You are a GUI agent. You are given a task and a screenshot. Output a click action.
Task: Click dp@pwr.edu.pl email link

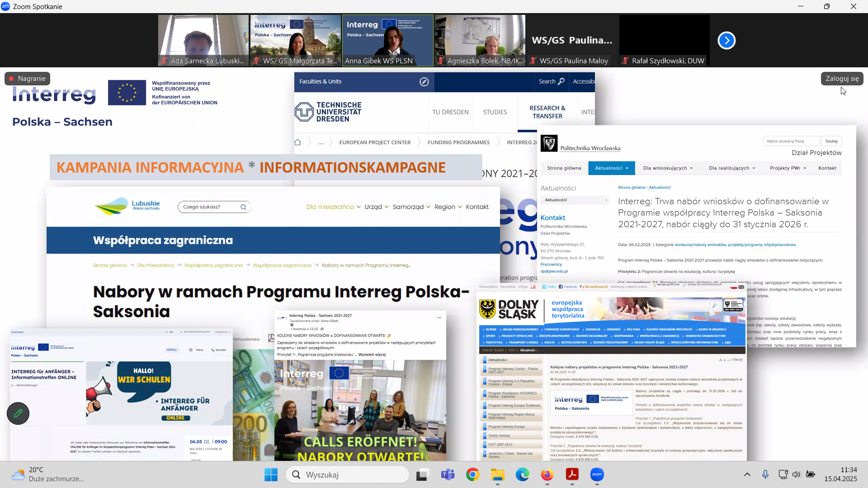pyautogui.click(x=554, y=272)
